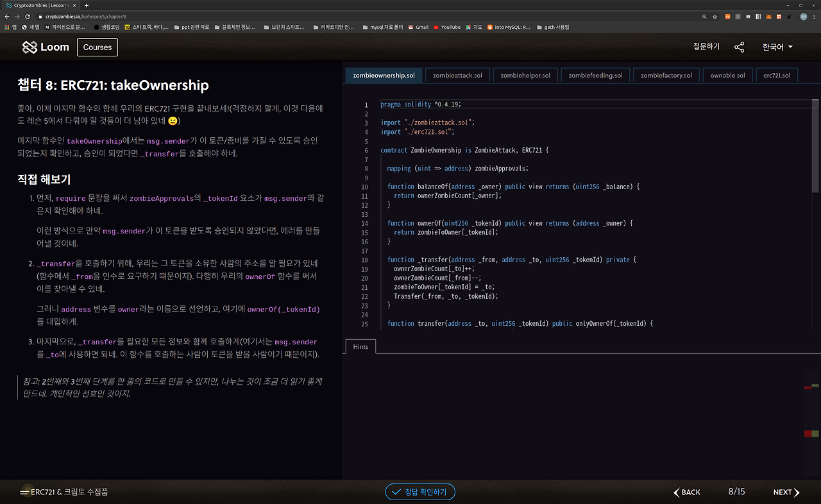Image resolution: width=821 pixels, height=504 pixels.
Task: Click the Chrome profile avatar
Action: (x=803, y=16)
